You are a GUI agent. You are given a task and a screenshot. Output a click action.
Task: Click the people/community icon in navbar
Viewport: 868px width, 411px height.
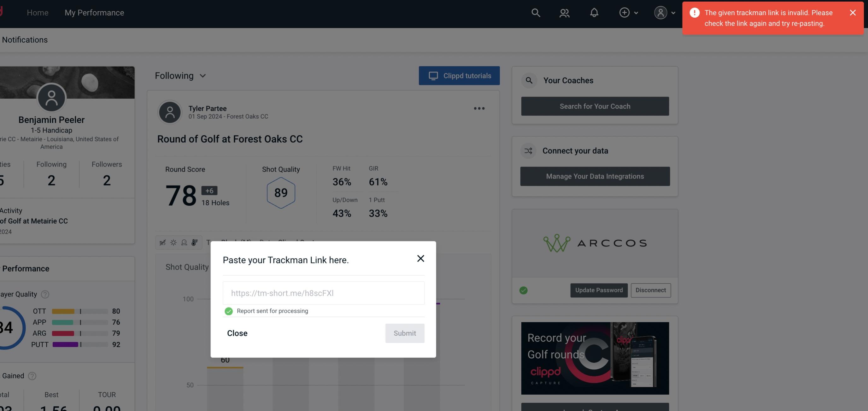(x=564, y=12)
